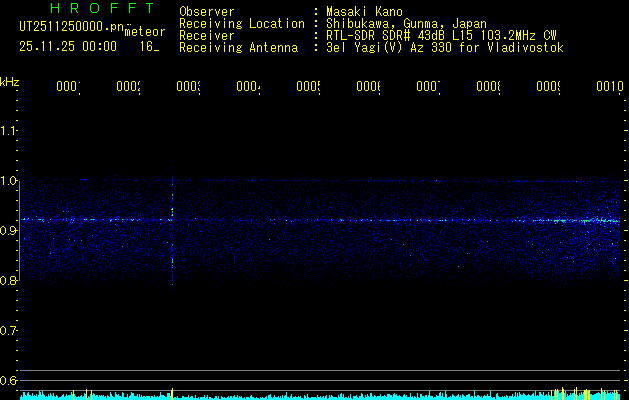The width and height of the screenshot is (629, 400).
Task: Click the green meteor label
Action: 145,32
